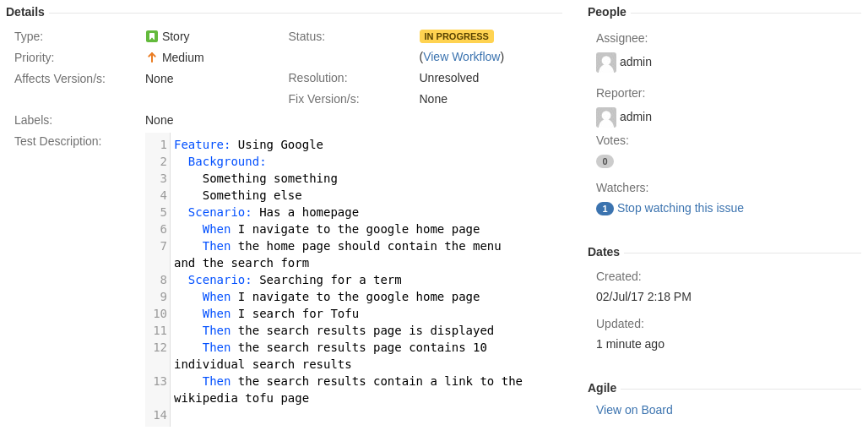Click the Fix Version/s None value
The image size is (868, 436).
coord(433,99)
